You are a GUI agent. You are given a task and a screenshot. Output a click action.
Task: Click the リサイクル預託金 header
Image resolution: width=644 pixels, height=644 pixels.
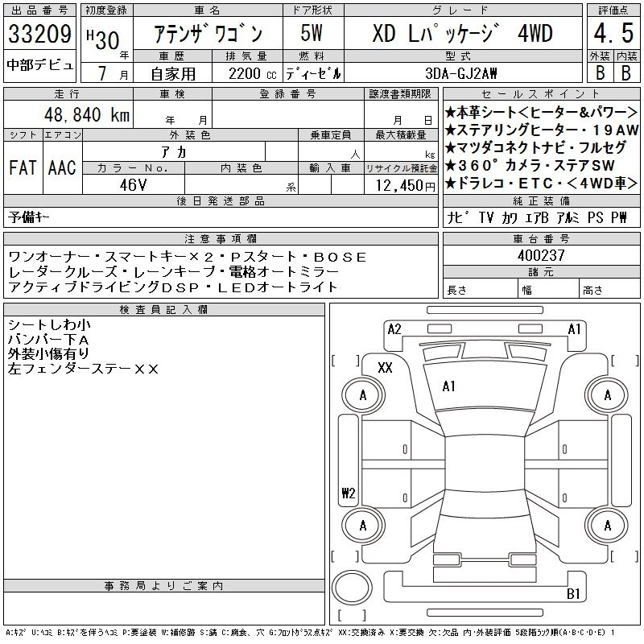coord(401,168)
